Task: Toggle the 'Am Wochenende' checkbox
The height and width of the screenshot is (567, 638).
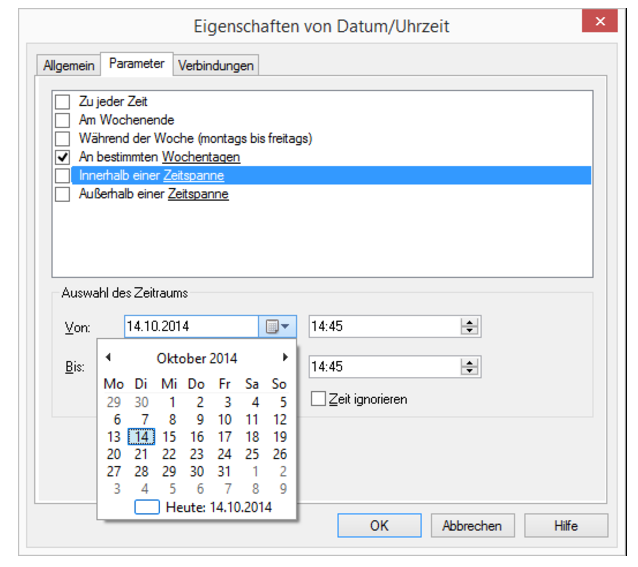Action: point(63,120)
